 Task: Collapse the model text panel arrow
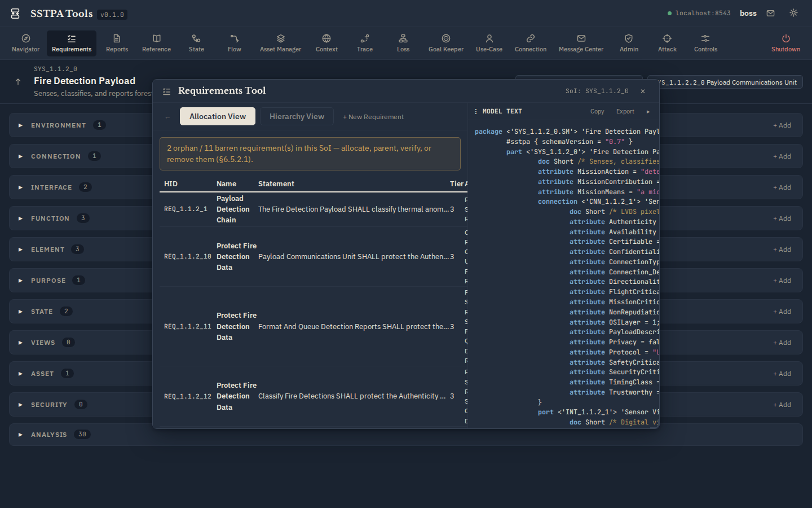[x=648, y=112]
